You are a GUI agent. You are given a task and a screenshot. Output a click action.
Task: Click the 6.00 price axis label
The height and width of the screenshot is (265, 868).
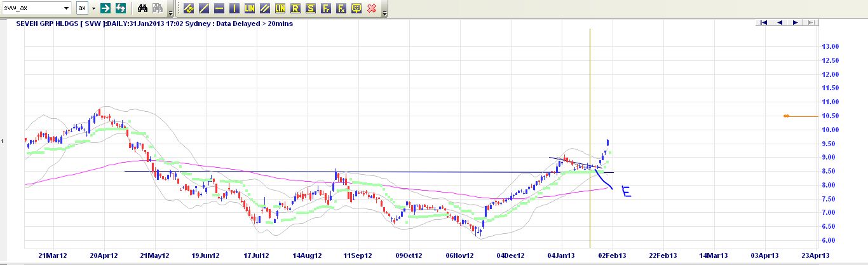(830, 240)
